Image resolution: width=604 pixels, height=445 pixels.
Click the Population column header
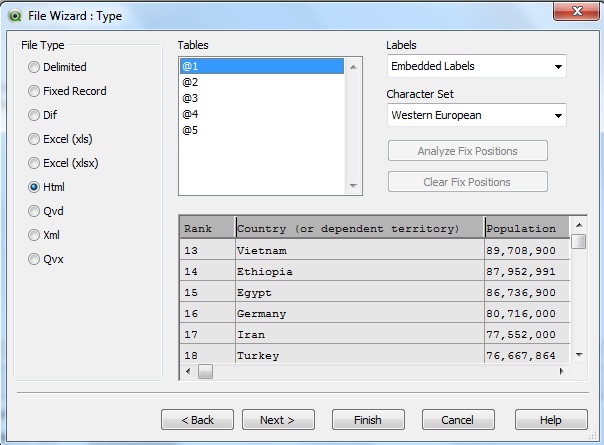coord(524,228)
